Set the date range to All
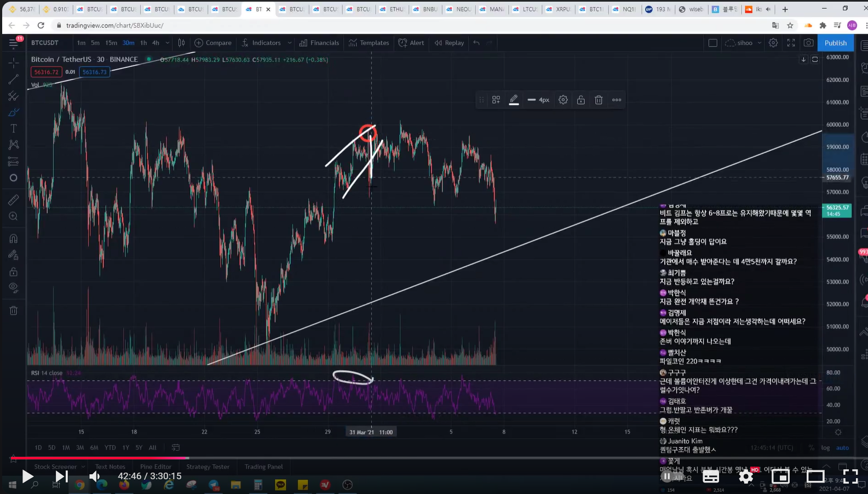 pos(152,447)
